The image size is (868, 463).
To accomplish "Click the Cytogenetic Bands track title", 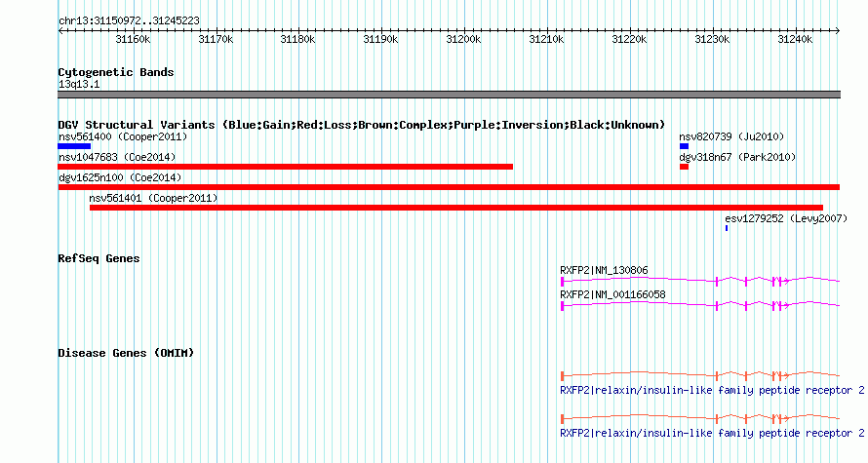I will click(116, 72).
